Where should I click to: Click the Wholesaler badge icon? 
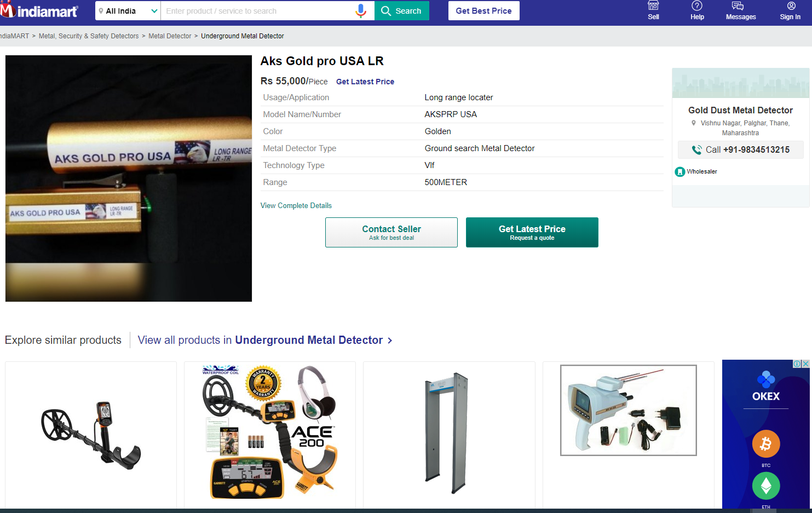(680, 172)
